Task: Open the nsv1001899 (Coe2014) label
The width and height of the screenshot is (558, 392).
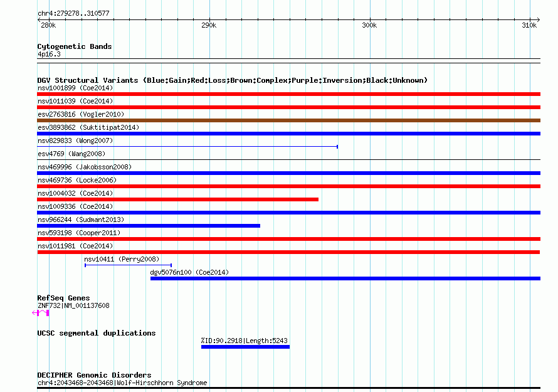Action: 75,88
